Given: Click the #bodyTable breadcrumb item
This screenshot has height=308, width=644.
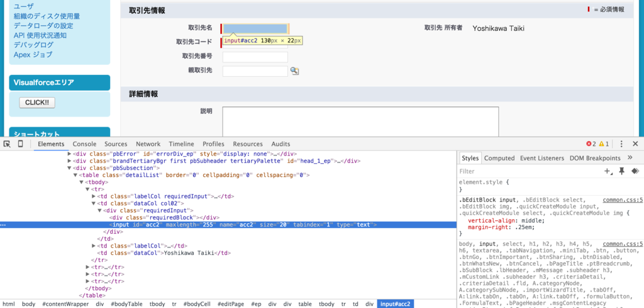Looking at the screenshot, I should (x=126, y=304).
